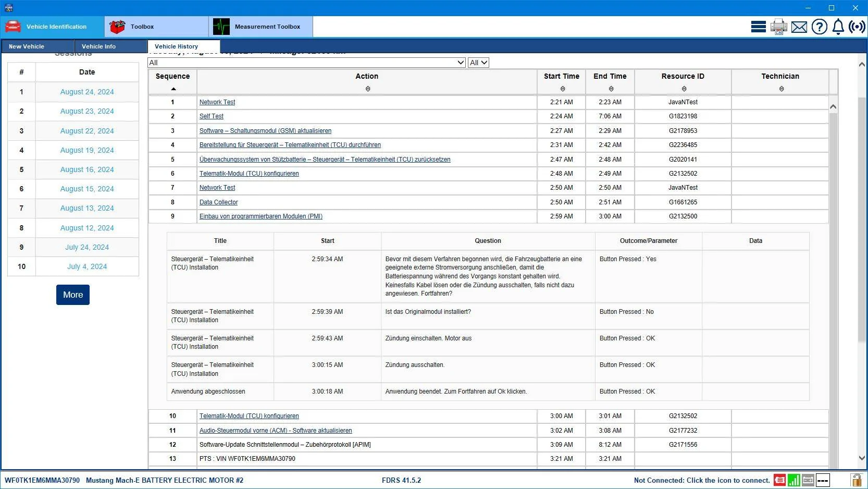This screenshot has width=868, height=489.
Task: Click the help question mark icon
Action: [819, 27]
